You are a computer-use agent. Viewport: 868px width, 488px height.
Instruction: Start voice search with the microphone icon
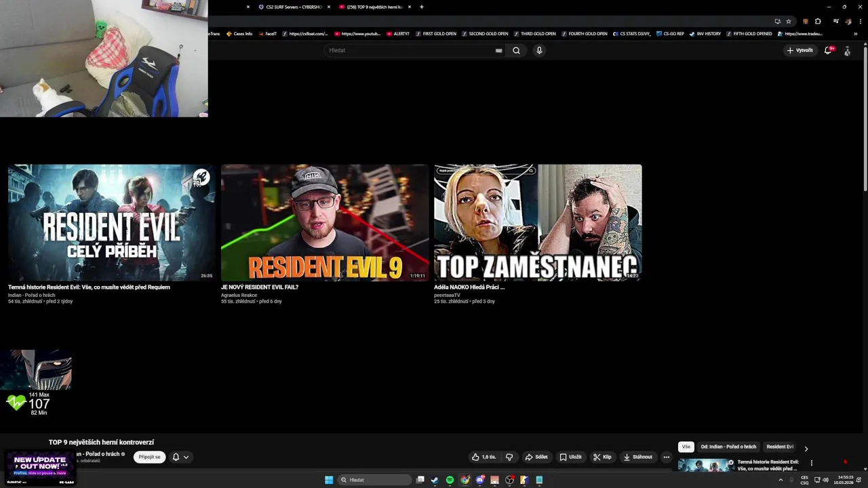(539, 50)
